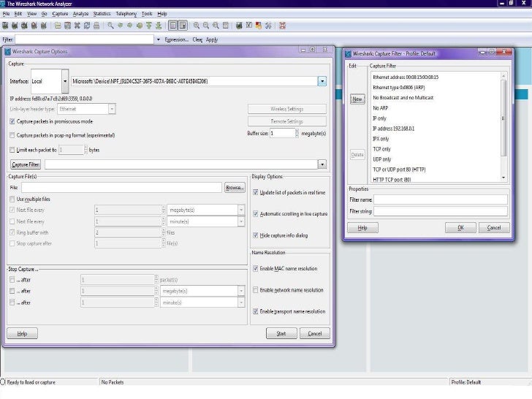
Task: Click the New button in Capture Filter dialog
Action: 357,99
